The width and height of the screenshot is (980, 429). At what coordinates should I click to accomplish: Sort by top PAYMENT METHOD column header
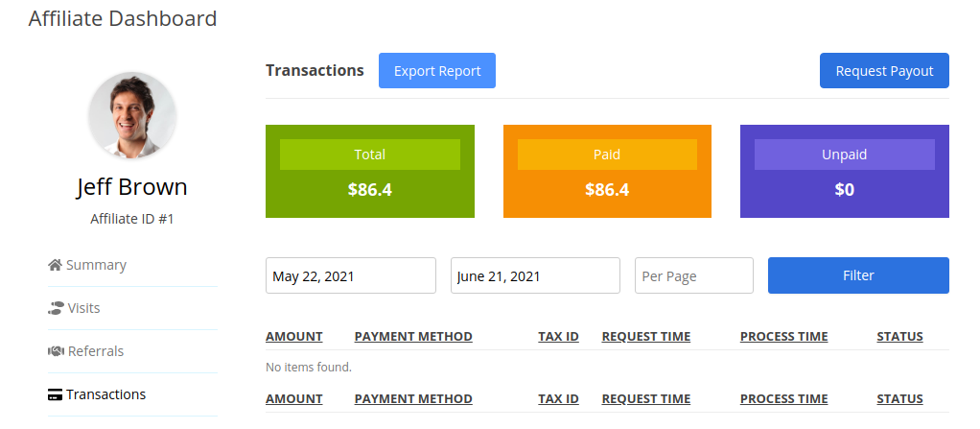click(413, 337)
